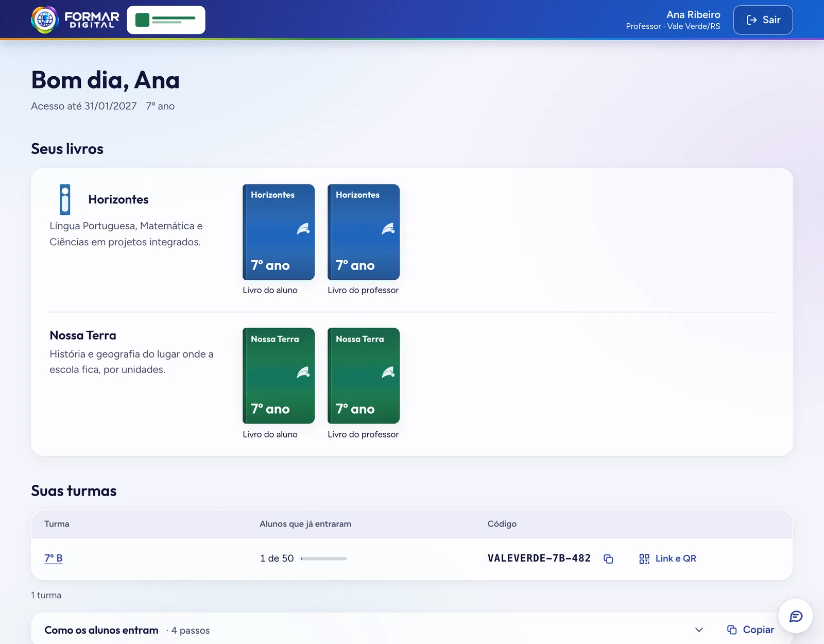Open the 7º B class link

54,558
